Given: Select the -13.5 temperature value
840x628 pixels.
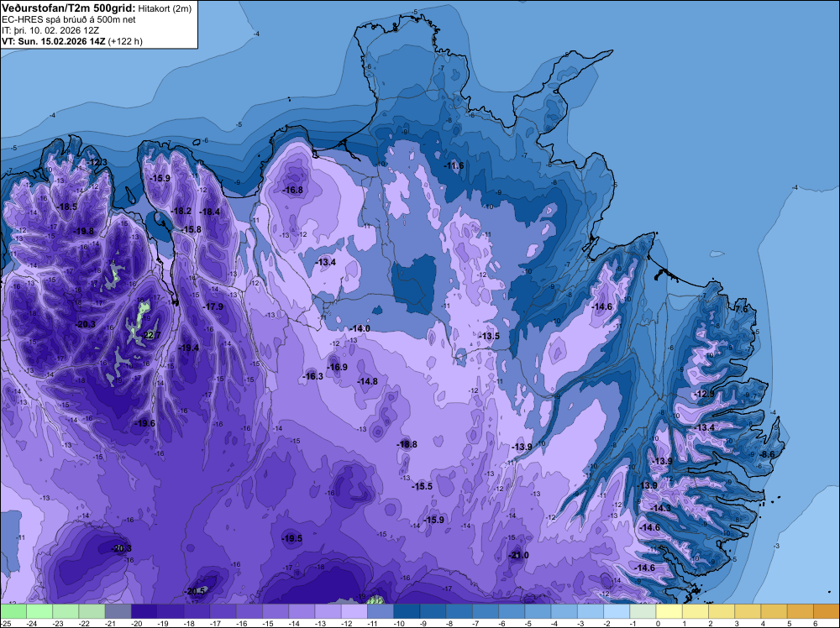Looking at the screenshot, I should click(x=489, y=336).
